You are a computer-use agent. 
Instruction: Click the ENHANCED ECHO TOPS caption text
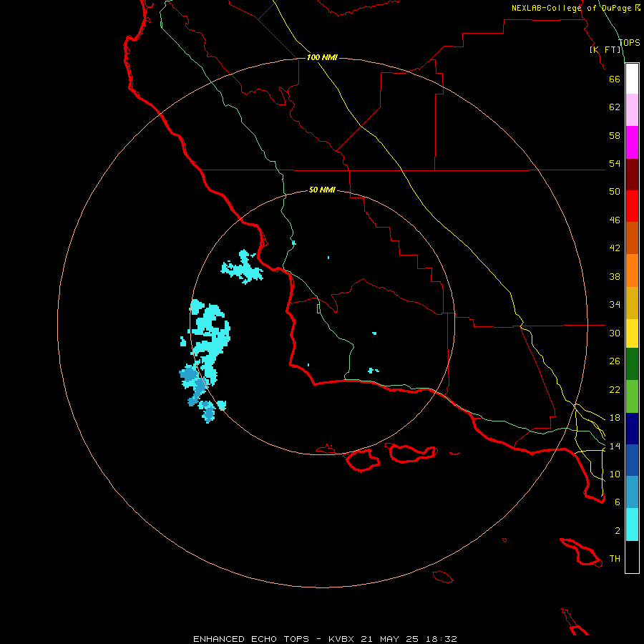[251, 639]
